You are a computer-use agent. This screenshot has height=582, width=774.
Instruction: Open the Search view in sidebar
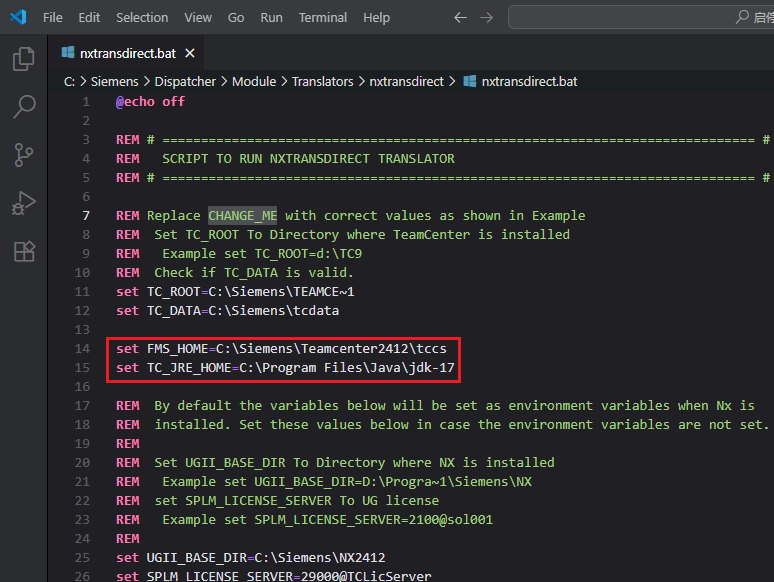23,107
